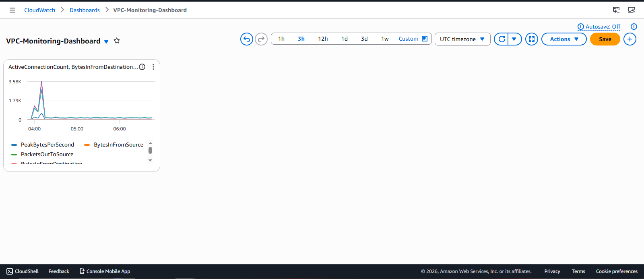644x279 pixels.
Task: Click the 1.79K y-axis label
Action: click(15, 101)
